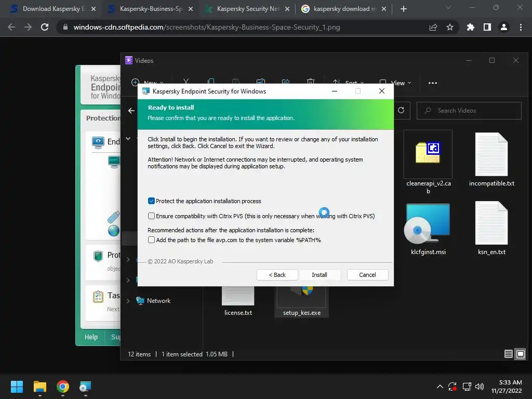Click the Cut scissors icon in toolbar
The width and height of the screenshot is (532, 399).
click(186, 82)
